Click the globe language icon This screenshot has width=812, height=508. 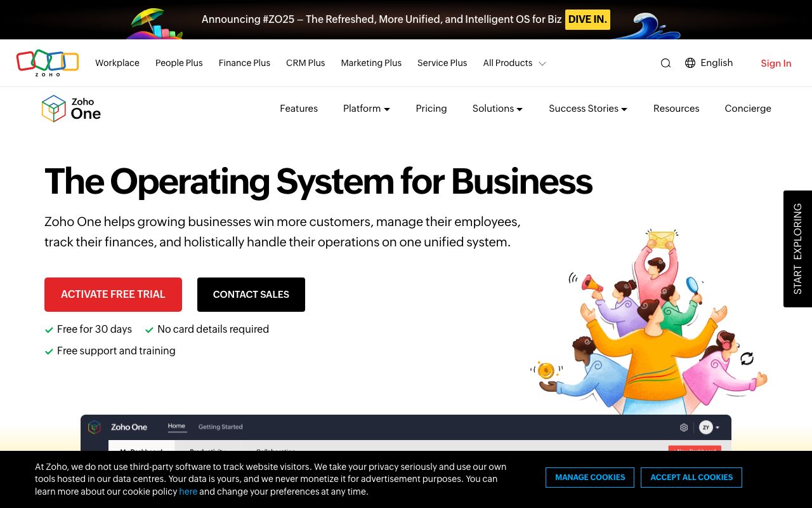coord(690,63)
